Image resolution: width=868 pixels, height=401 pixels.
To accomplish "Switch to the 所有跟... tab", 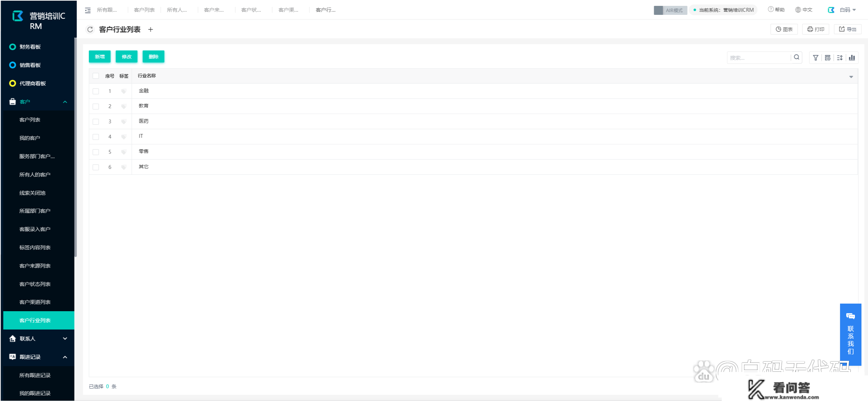I will tap(107, 10).
